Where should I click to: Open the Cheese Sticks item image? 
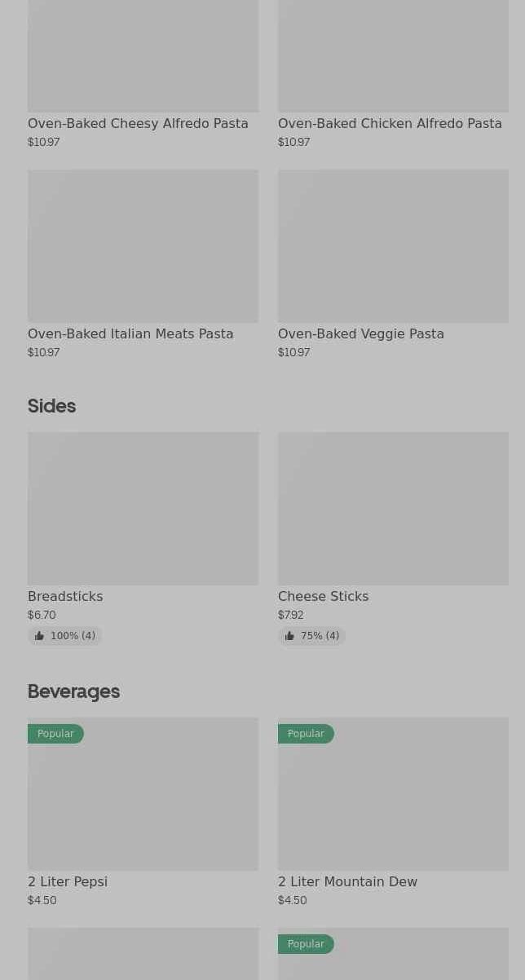tap(393, 508)
